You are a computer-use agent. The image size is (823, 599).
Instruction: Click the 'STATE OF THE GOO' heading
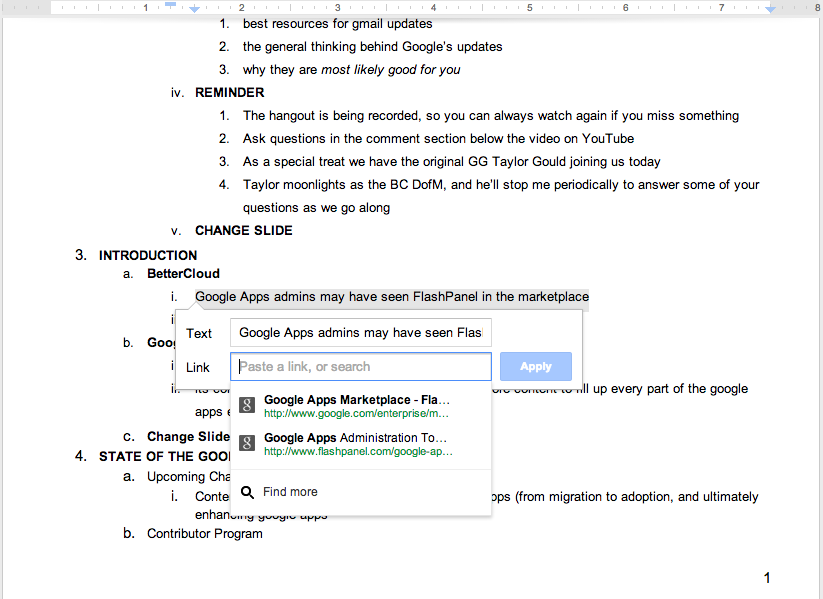pyautogui.click(x=164, y=457)
